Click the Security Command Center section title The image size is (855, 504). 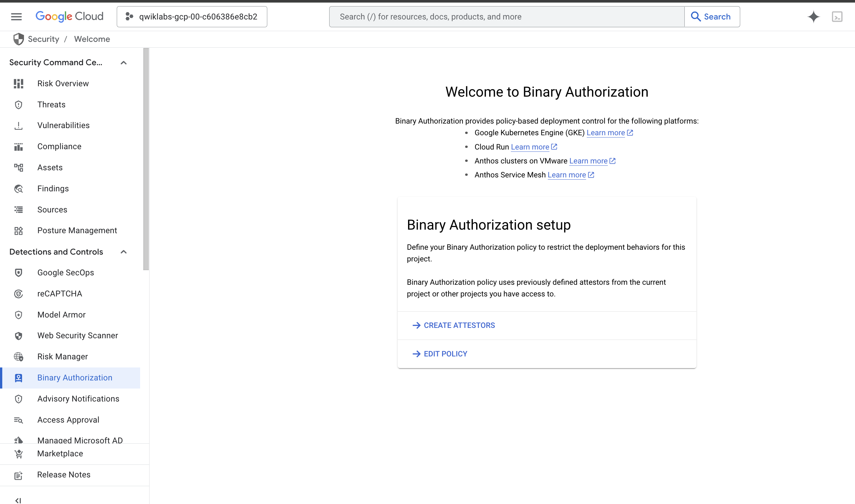pyautogui.click(x=56, y=63)
